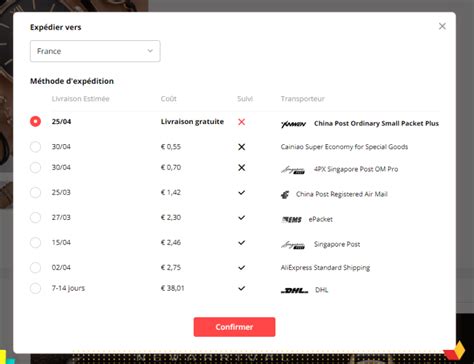Click the China Post Registered Air Mail logo
This screenshot has width=474, height=364.
click(285, 194)
